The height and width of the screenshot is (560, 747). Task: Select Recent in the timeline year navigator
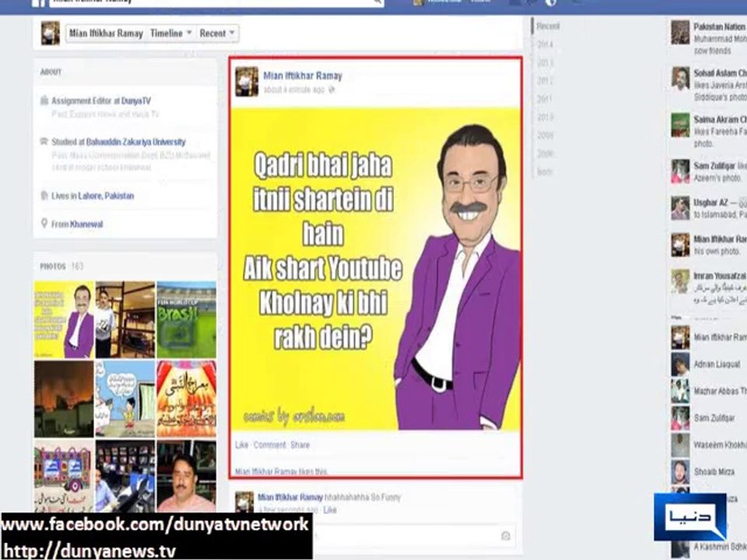(x=548, y=26)
